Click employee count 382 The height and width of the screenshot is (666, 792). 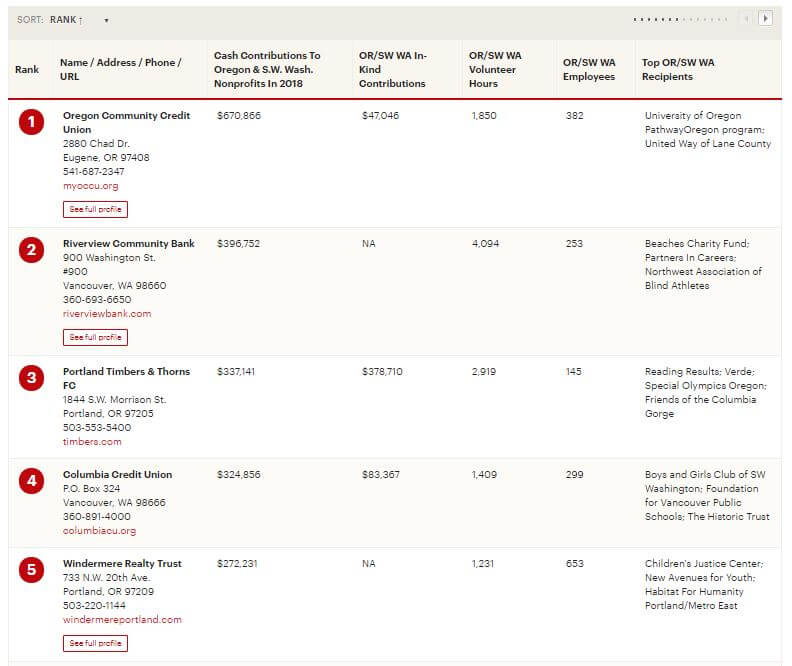point(575,116)
